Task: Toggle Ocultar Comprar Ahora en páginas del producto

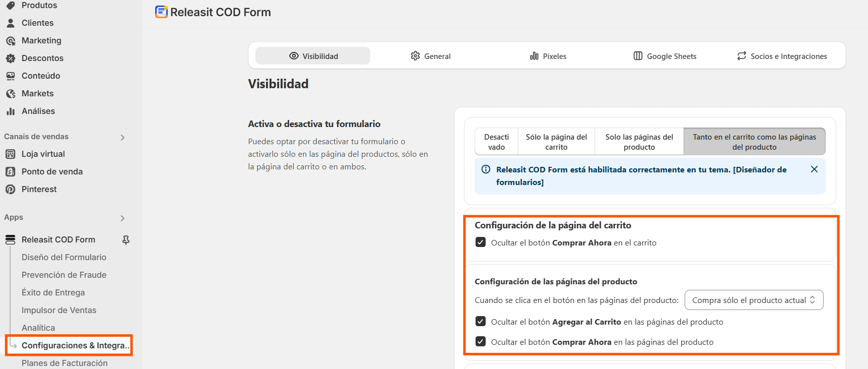Action: [481, 342]
